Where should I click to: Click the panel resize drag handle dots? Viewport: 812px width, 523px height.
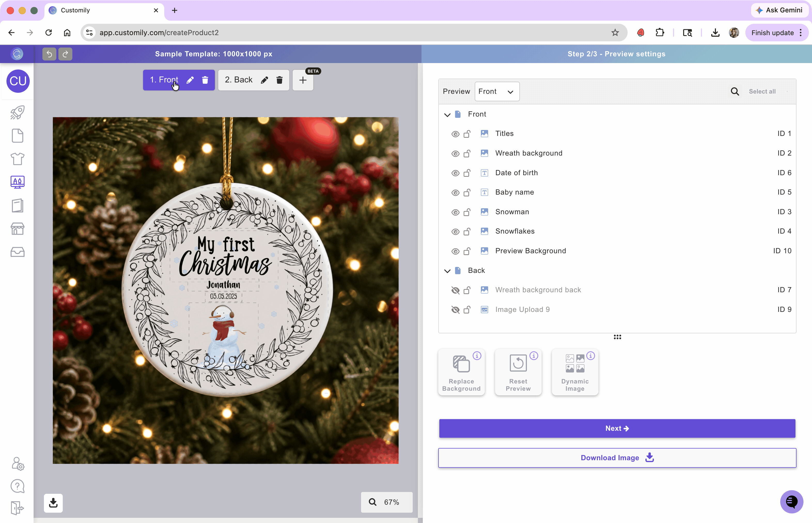617,337
